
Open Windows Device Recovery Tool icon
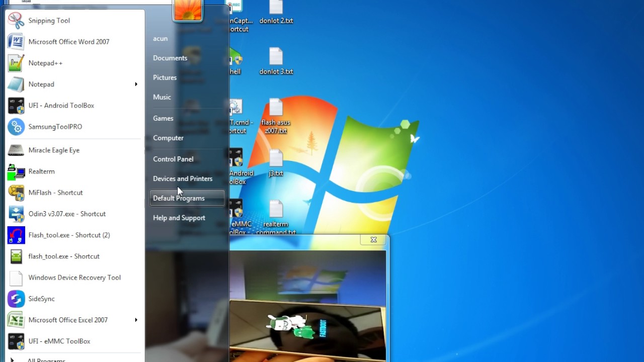pos(16,278)
